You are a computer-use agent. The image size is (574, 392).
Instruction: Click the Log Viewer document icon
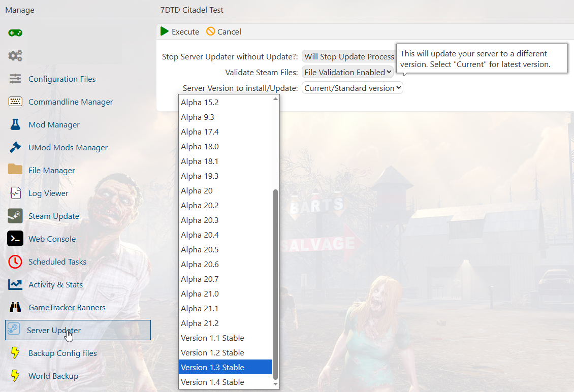(x=15, y=193)
